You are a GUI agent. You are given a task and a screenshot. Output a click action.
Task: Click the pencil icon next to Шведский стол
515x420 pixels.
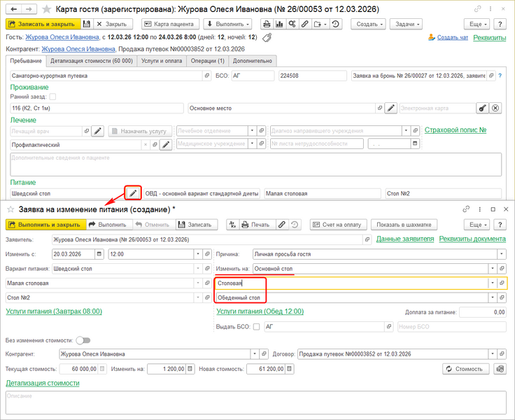tap(133, 193)
